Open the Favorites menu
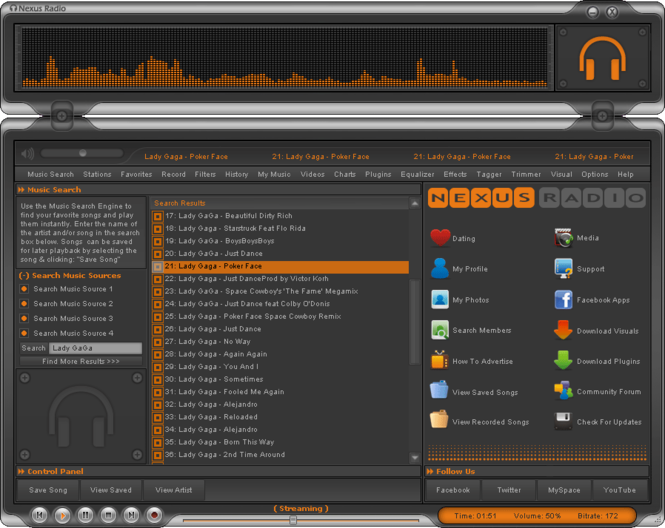The image size is (665, 528). tap(136, 174)
